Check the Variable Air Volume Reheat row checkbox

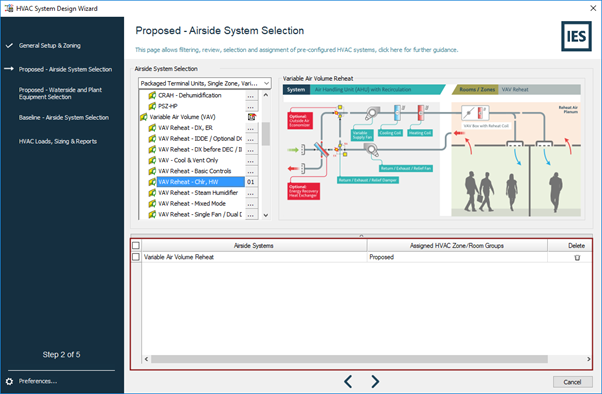click(x=136, y=257)
